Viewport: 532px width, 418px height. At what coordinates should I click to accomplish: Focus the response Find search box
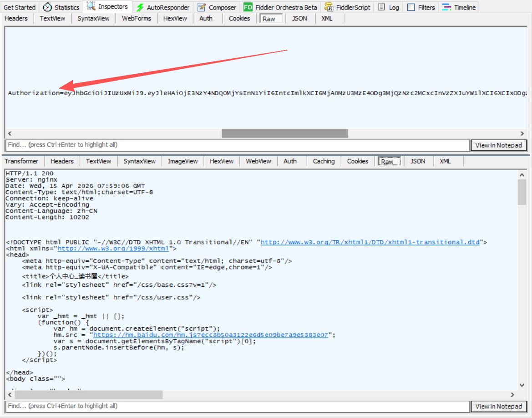(238, 406)
